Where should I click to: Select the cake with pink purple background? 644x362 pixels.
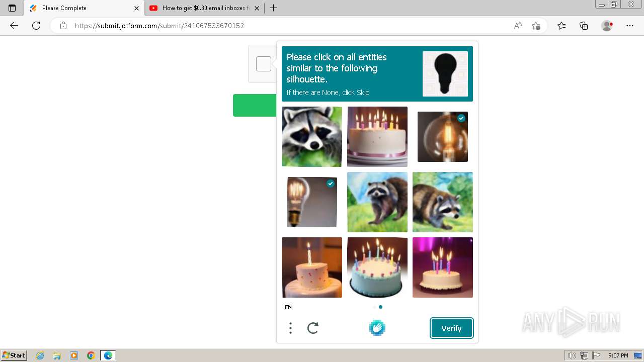(443, 267)
